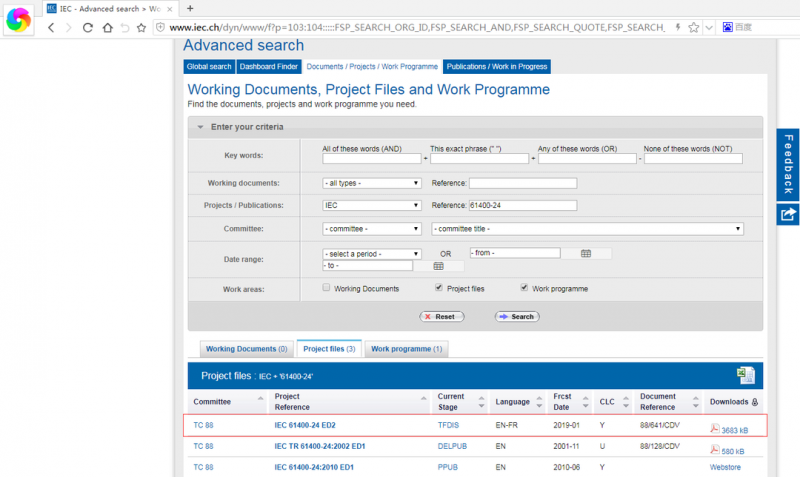
Task: Click the browser logo icon
Action: coord(18,20)
